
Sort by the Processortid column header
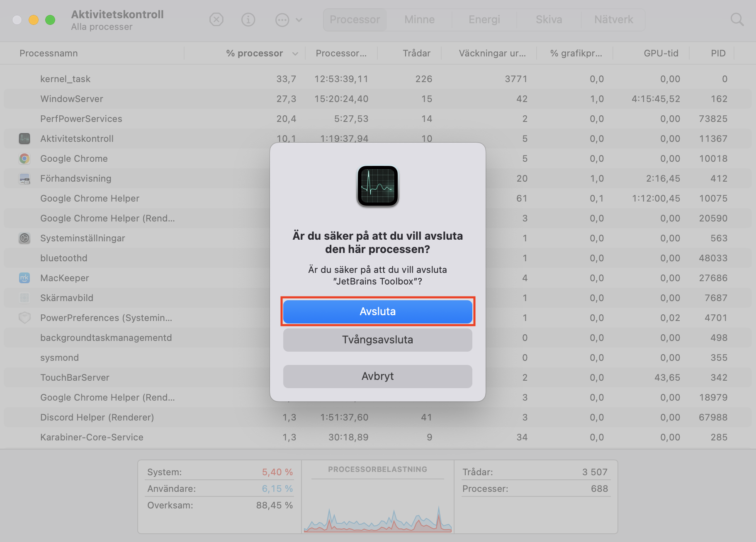click(x=341, y=53)
